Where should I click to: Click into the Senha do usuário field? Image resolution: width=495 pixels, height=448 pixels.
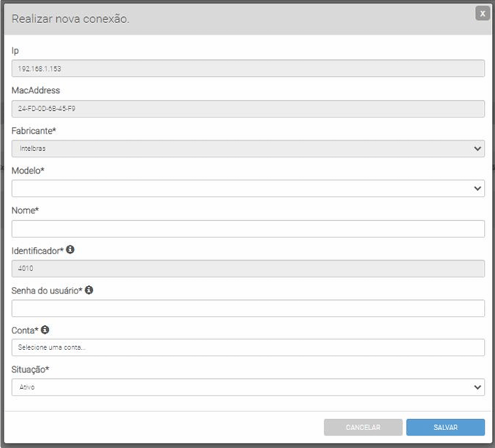[248, 308]
